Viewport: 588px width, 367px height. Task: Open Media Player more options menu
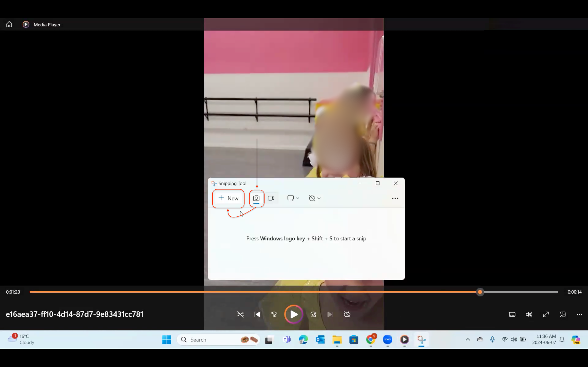coord(579,314)
